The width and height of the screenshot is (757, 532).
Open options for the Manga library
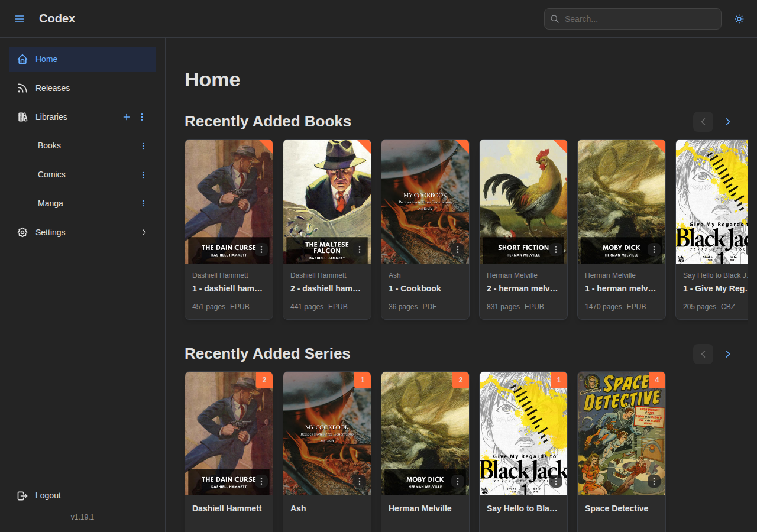coord(143,203)
